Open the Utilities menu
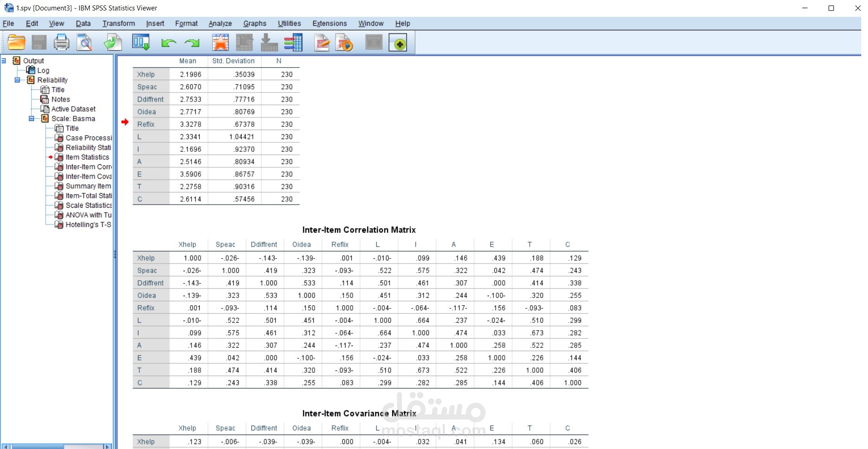868x449 pixels. pyautogui.click(x=289, y=24)
